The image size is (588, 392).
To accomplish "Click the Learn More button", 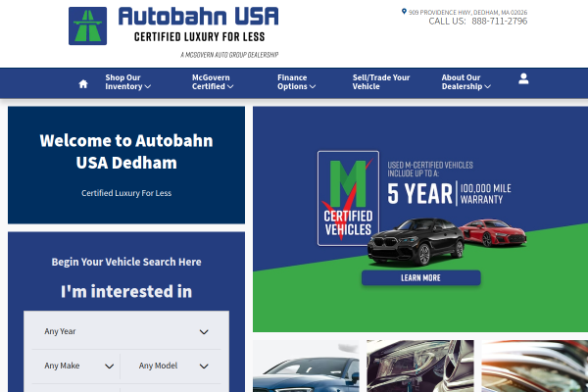I will click(420, 278).
